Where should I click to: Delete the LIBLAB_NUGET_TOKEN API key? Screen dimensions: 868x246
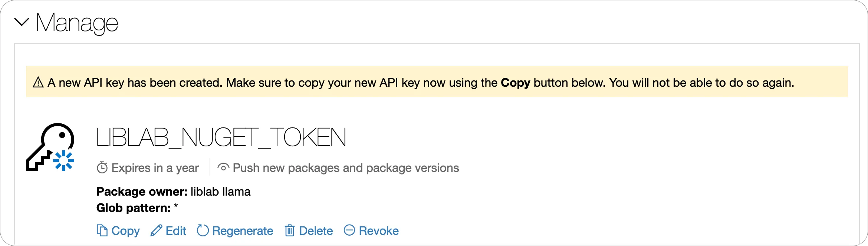point(316,230)
